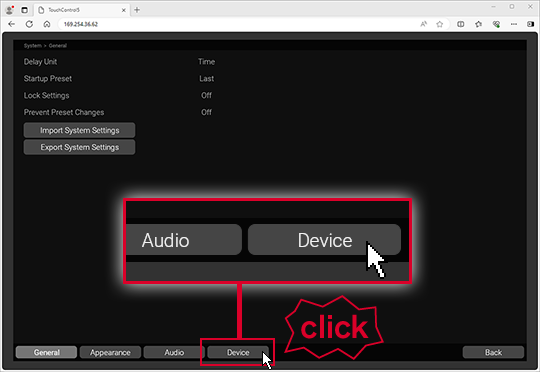
Task: Click Import System Settings button
Action: click(x=80, y=130)
